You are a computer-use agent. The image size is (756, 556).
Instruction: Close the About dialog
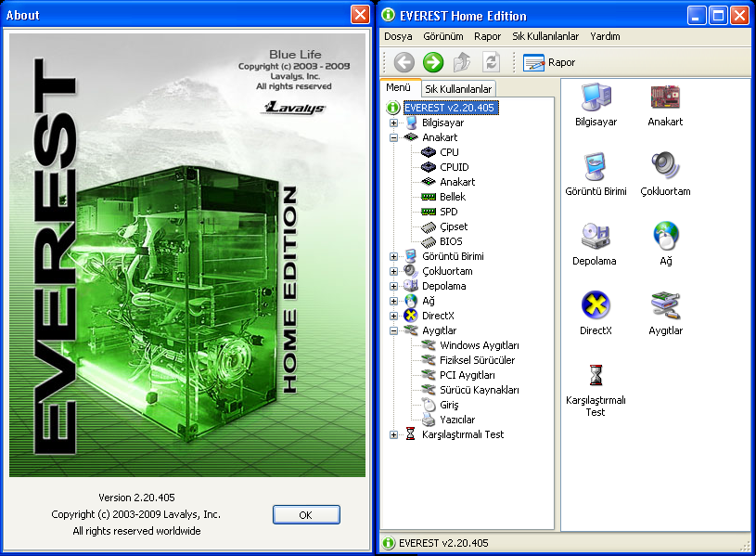pyautogui.click(x=360, y=15)
